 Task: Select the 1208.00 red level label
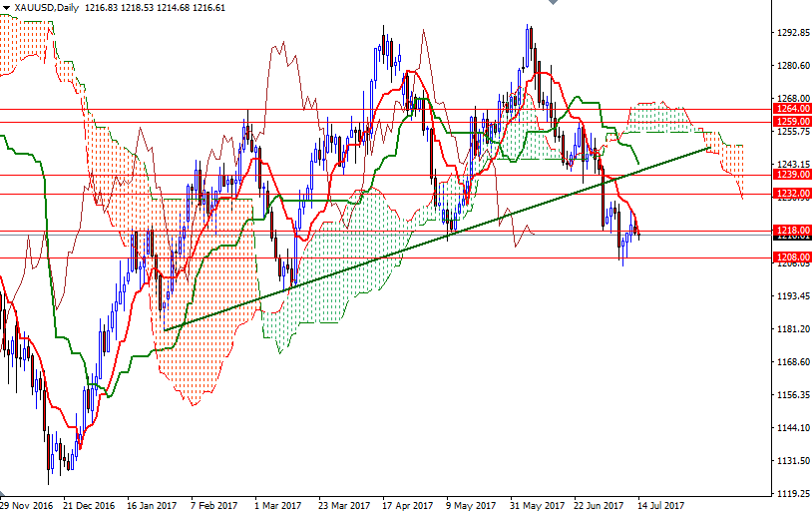(x=792, y=257)
